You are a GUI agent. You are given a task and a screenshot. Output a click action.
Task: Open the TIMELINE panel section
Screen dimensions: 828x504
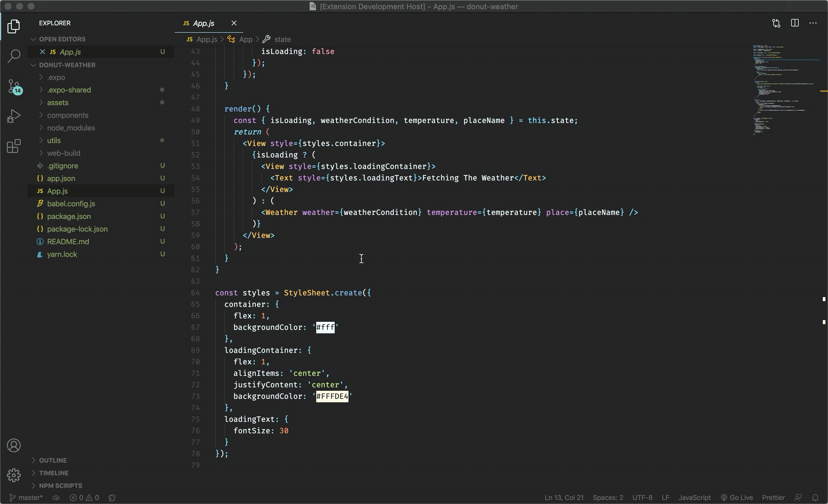[x=54, y=473]
